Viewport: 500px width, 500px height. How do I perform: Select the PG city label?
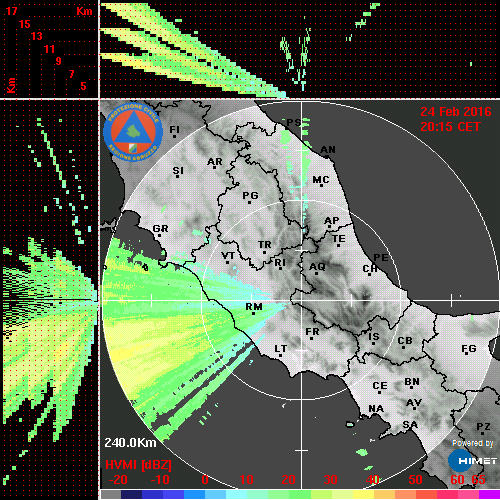[250, 195]
